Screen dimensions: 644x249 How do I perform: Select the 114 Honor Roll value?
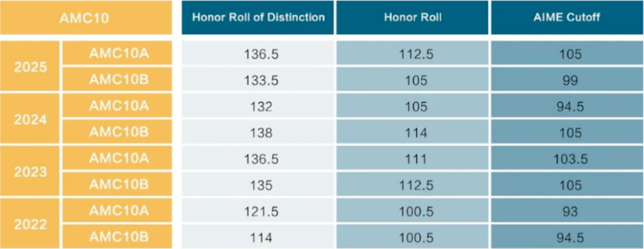pos(413,132)
